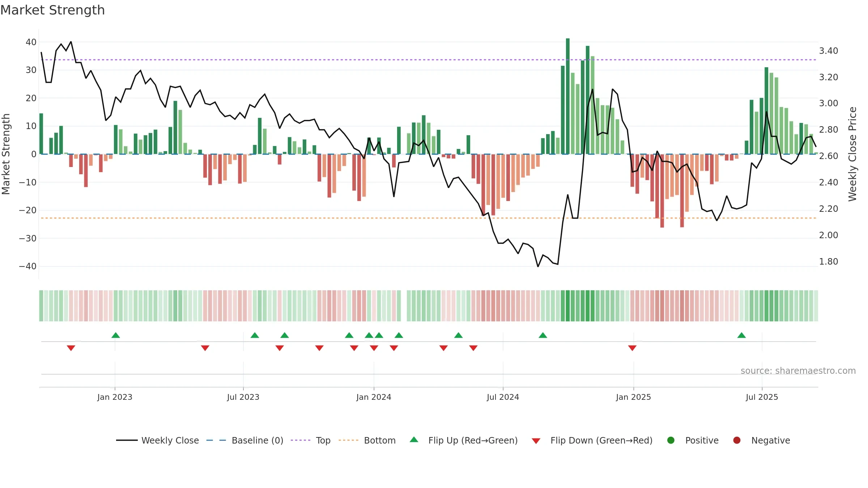This screenshot has height=488, width=868.
Task: Click the Jan 2023 x-axis label
Action: [x=115, y=397]
